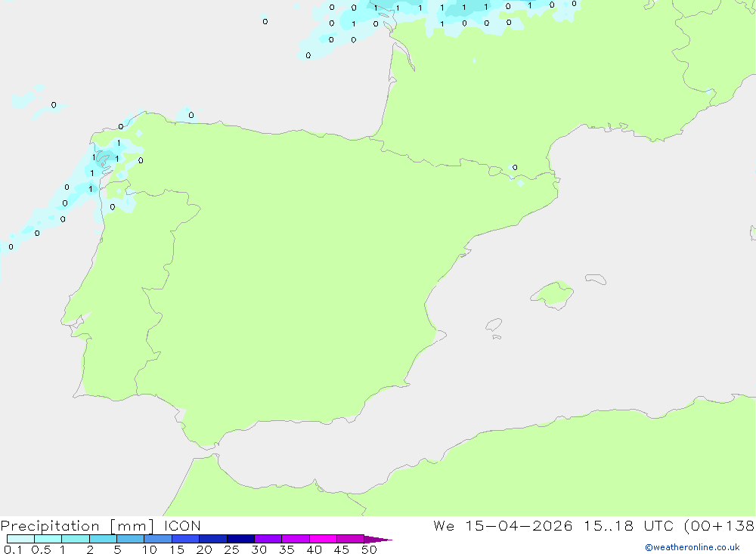Click the 40–45 mm magenta legend swatch

click(323, 539)
